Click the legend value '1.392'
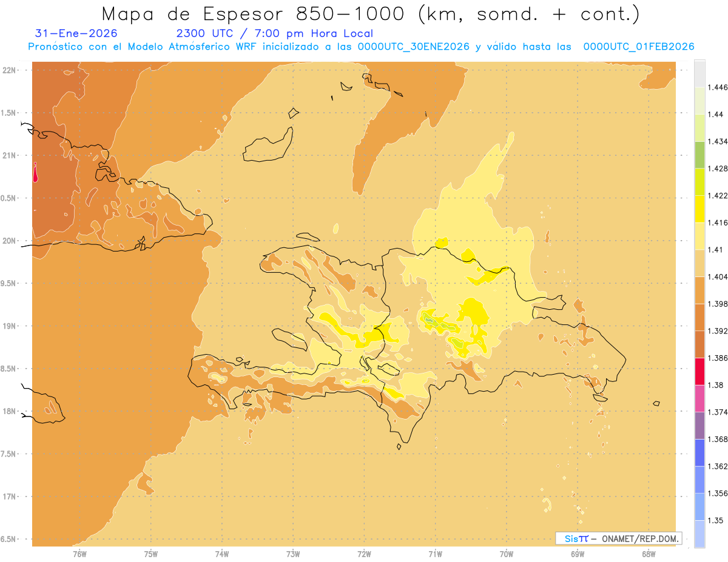The width and height of the screenshot is (728, 562). 719,331
